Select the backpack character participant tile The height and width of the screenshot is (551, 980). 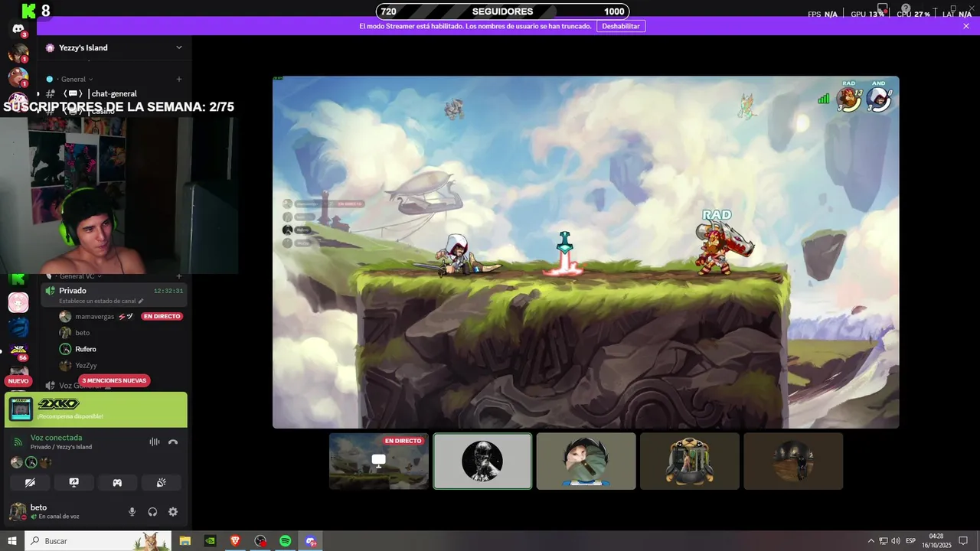coord(690,461)
